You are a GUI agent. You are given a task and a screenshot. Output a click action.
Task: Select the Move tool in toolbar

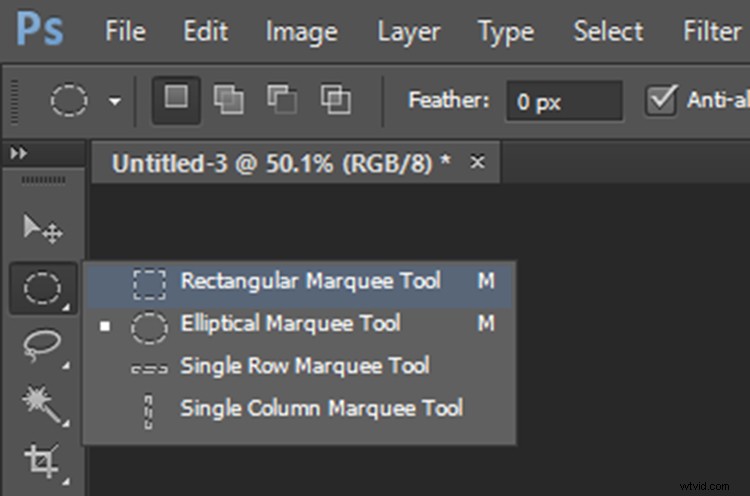pyautogui.click(x=42, y=228)
